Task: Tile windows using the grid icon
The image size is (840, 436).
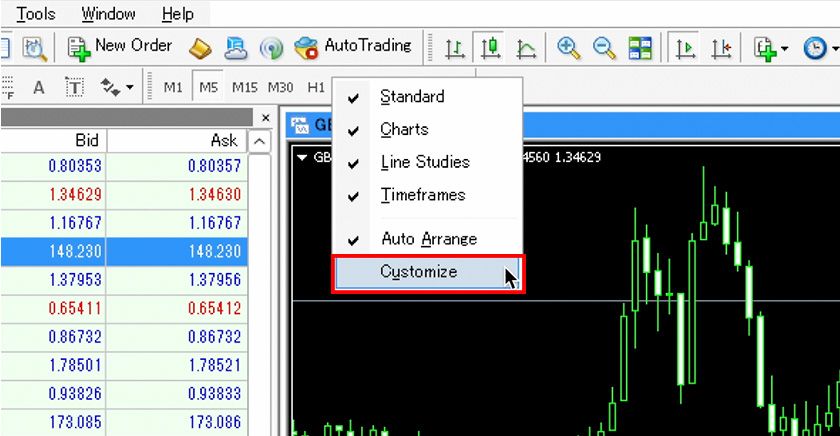Action: point(640,48)
